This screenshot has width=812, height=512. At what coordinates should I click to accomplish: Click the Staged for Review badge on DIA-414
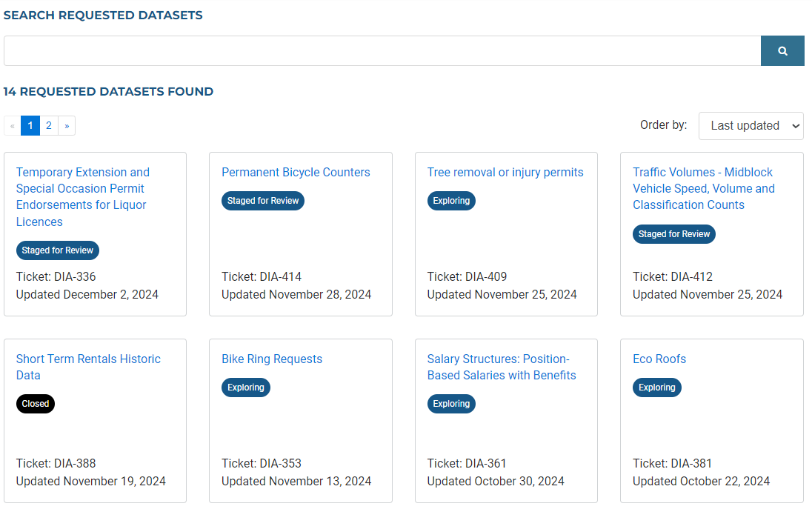(262, 200)
